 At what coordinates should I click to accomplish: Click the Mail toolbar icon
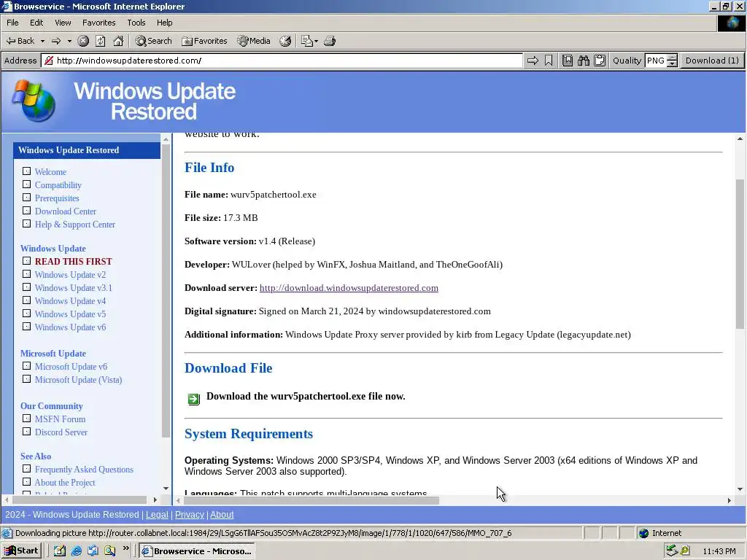click(x=307, y=41)
